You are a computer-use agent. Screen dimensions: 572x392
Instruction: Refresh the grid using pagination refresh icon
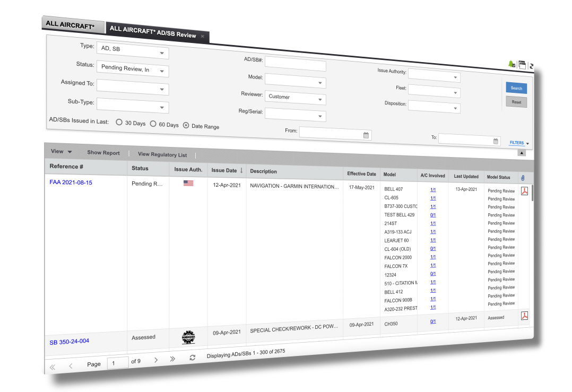coord(193,358)
